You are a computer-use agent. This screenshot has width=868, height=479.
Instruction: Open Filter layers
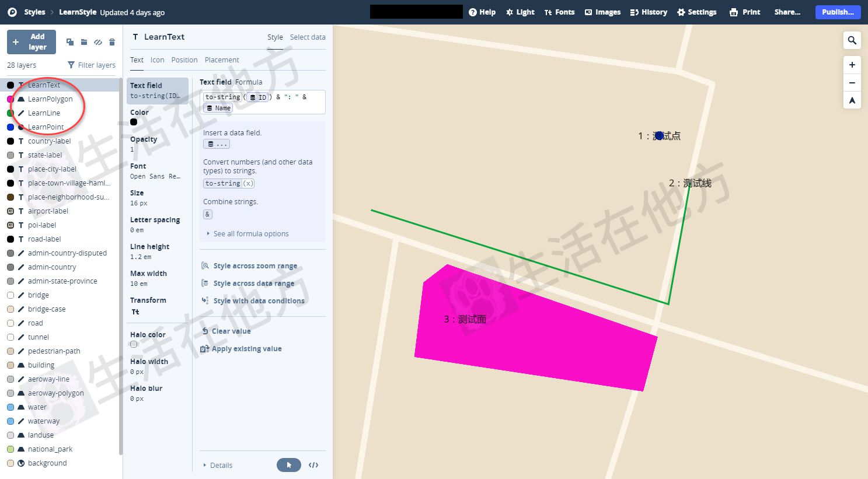pos(91,65)
